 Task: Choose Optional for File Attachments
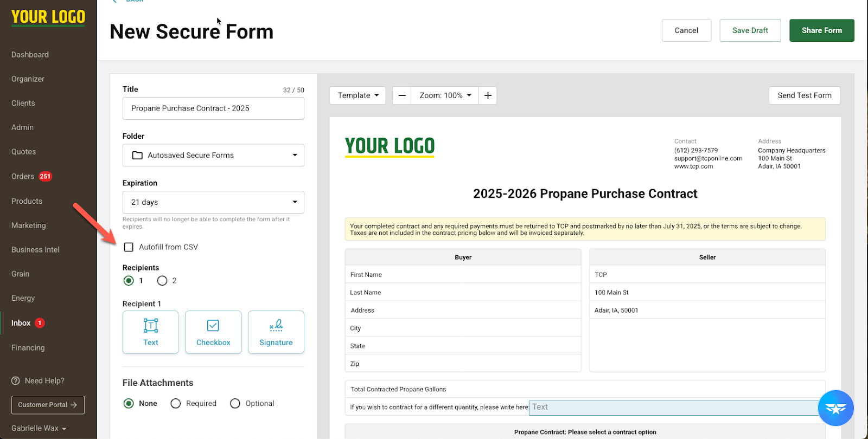coord(235,403)
